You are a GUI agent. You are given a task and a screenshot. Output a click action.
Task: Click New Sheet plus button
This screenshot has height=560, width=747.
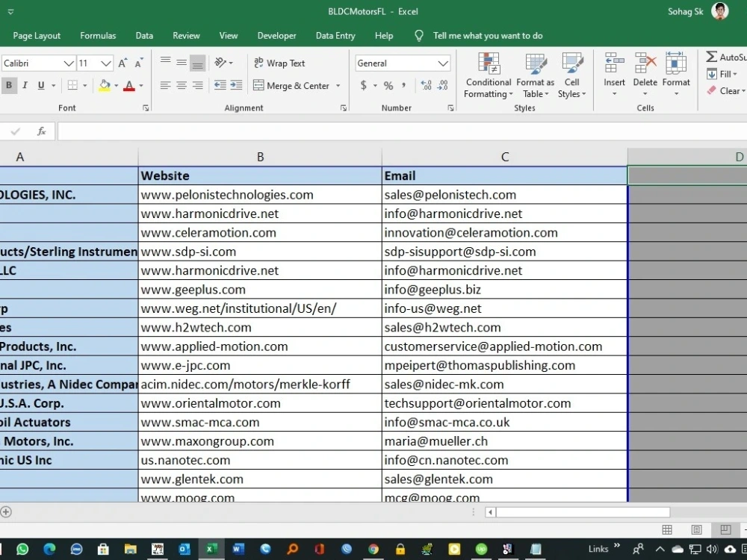6,512
